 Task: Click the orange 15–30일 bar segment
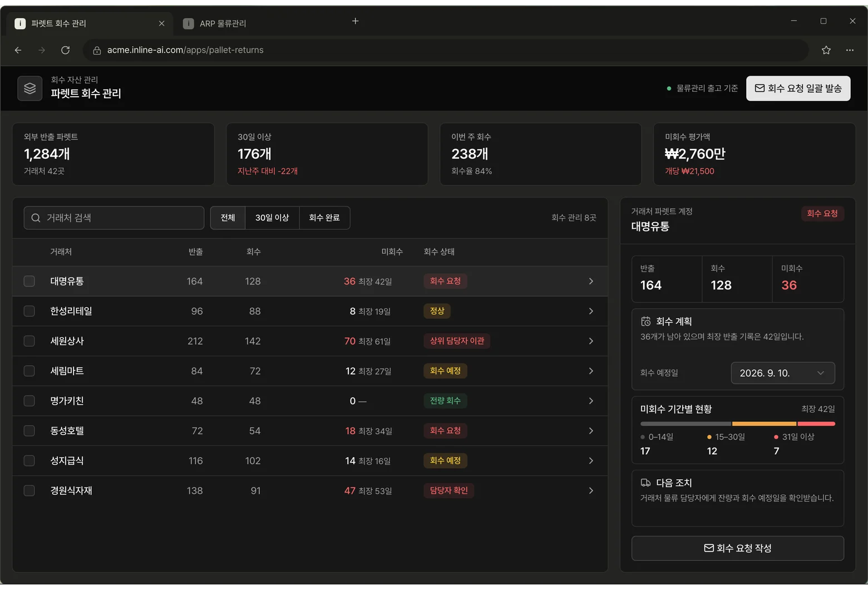point(764,424)
